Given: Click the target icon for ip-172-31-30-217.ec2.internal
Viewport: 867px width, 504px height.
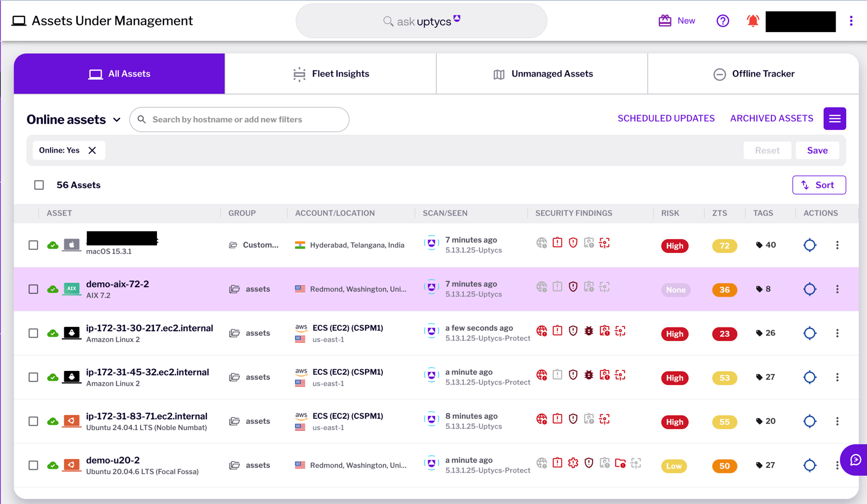Looking at the screenshot, I should point(810,333).
